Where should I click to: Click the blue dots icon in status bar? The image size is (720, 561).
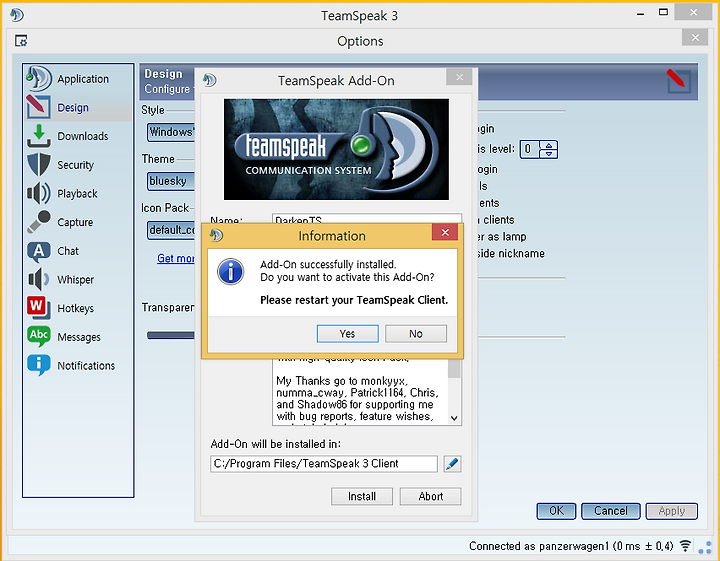705,547
